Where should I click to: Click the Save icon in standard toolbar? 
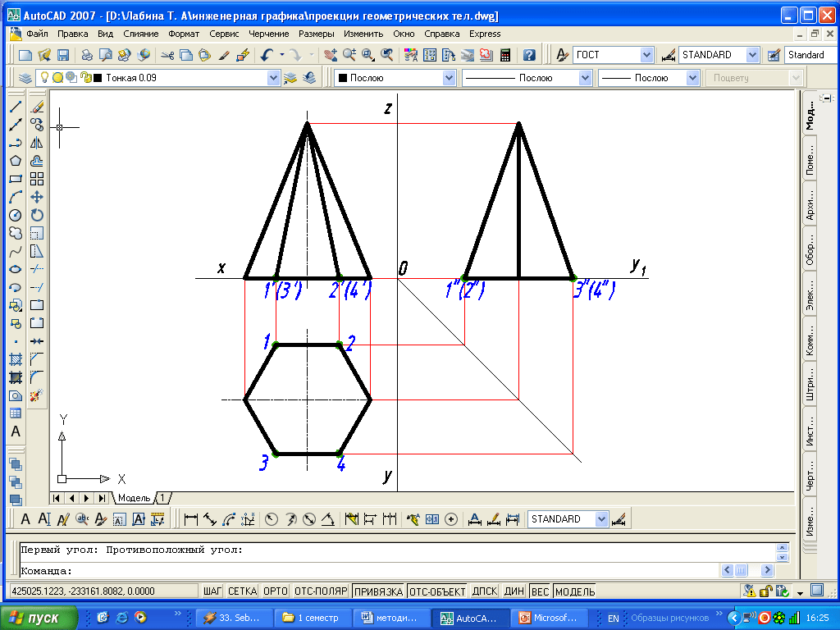[x=63, y=55]
